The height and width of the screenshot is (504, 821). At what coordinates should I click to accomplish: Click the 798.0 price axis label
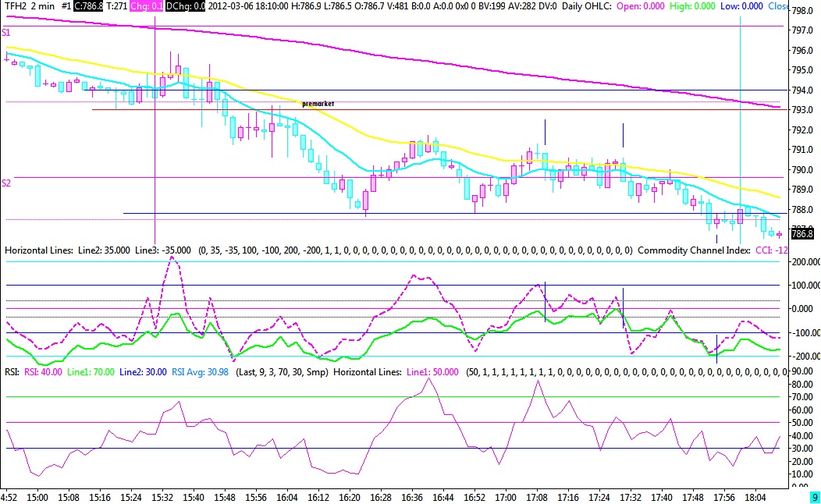pos(801,10)
